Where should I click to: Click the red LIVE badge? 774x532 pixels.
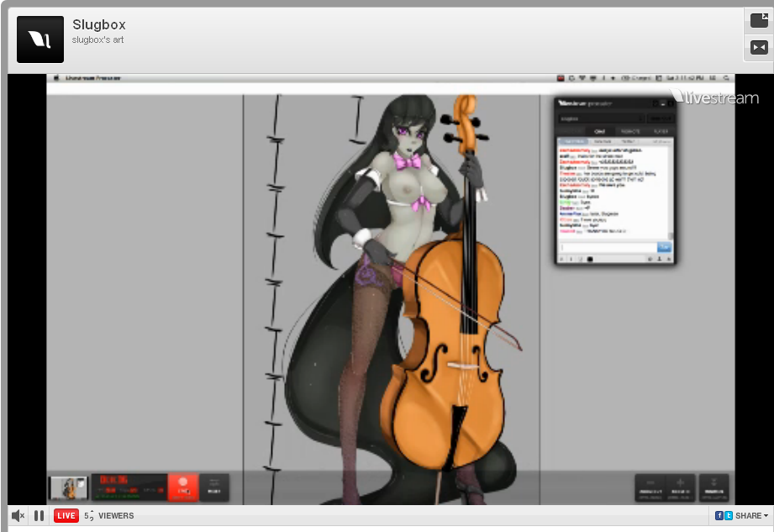66,516
